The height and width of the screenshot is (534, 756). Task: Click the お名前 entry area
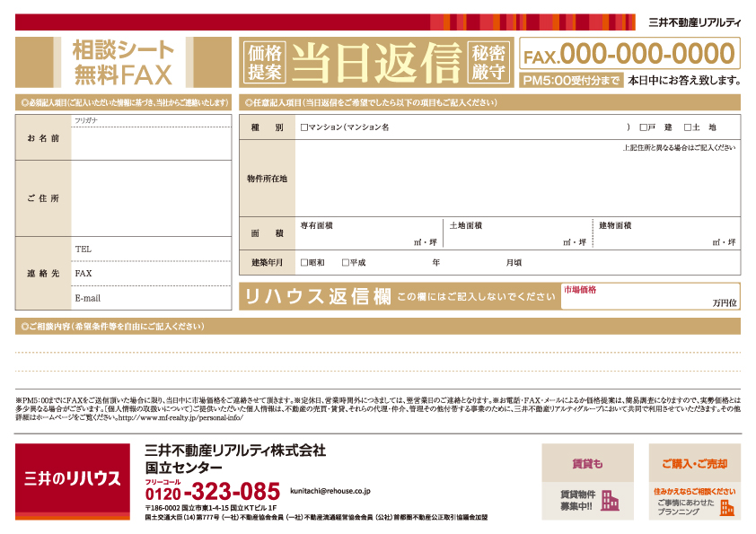click(152, 144)
